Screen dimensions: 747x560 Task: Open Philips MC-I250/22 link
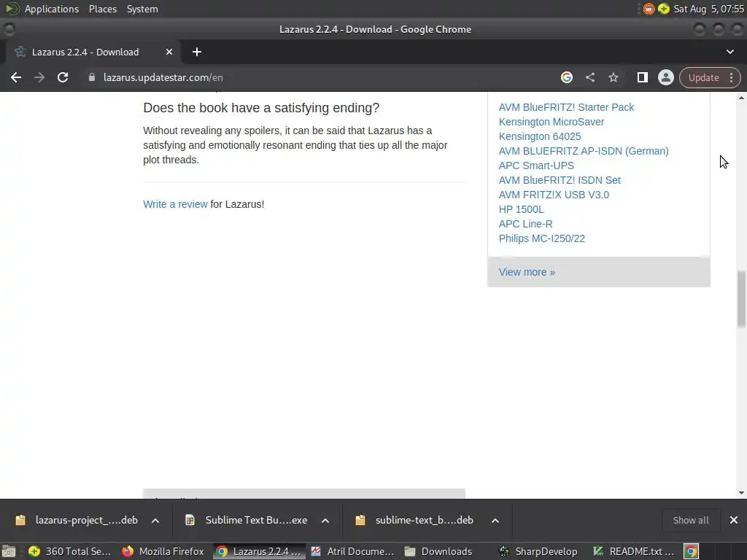point(542,238)
